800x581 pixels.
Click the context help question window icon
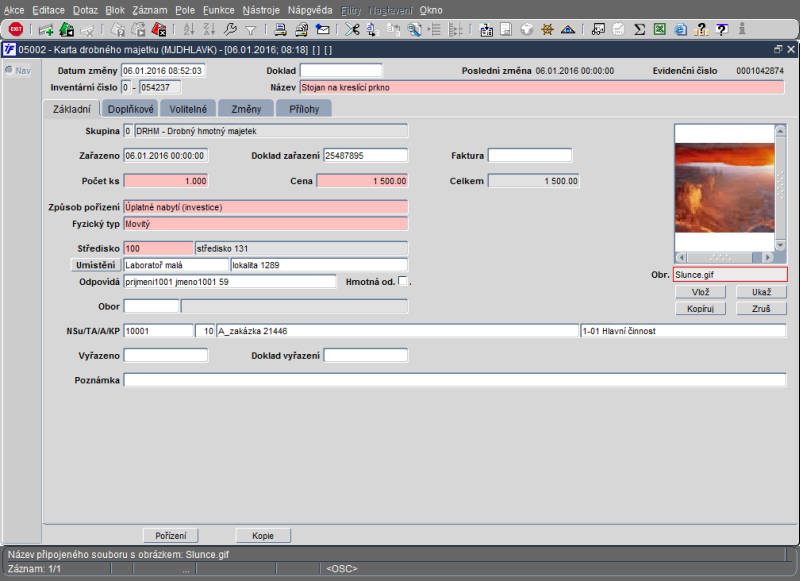[721, 30]
